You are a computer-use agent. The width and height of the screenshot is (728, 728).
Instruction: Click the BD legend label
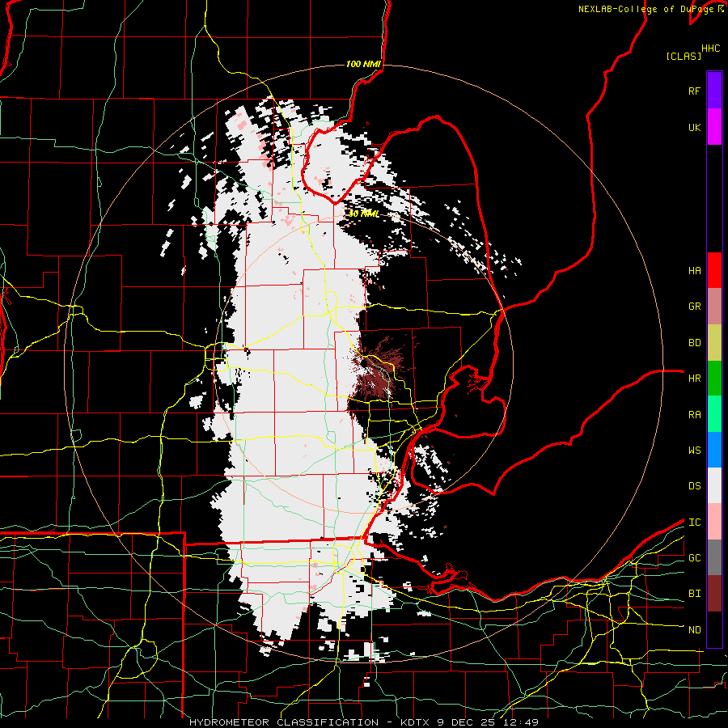tap(694, 343)
